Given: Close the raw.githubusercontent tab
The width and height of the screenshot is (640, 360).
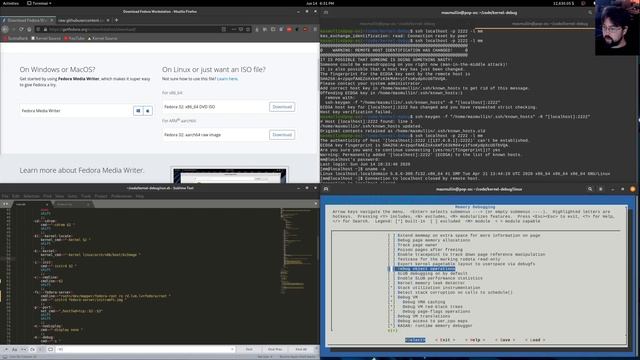Looking at the screenshot, I should point(108,20).
